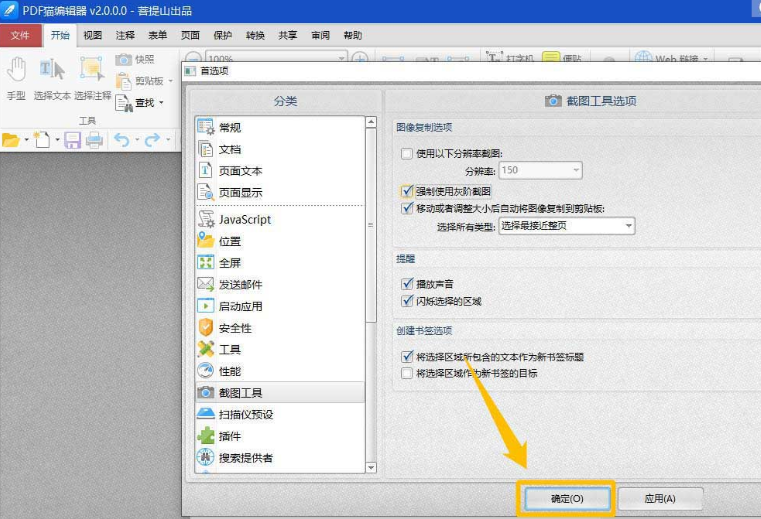Open the 分辨率 150 dropdown
This screenshot has height=519, width=761.
[x=540, y=170]
